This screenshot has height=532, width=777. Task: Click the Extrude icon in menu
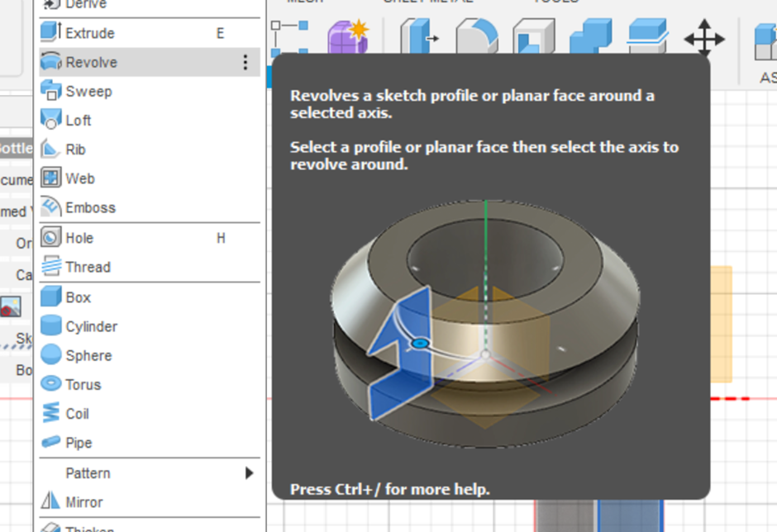coord(50,31)
